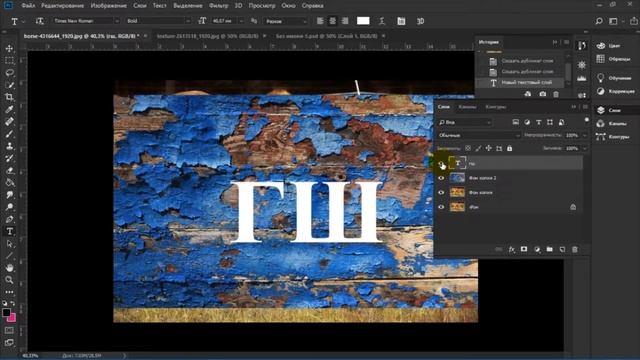Screen dimensions: 640x360
Task: Select the Path Selection arrow tool
Action: pyautogui.click(x=9, y=244)
